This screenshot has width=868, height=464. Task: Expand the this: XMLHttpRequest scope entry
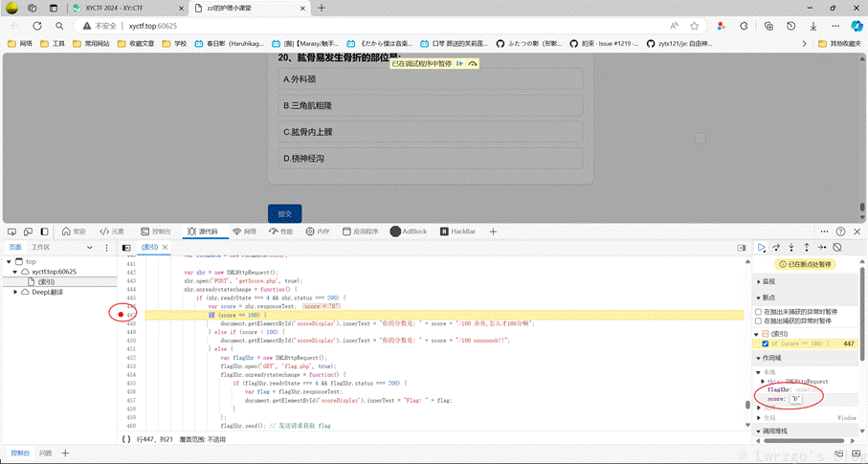(x=764, y=382)
